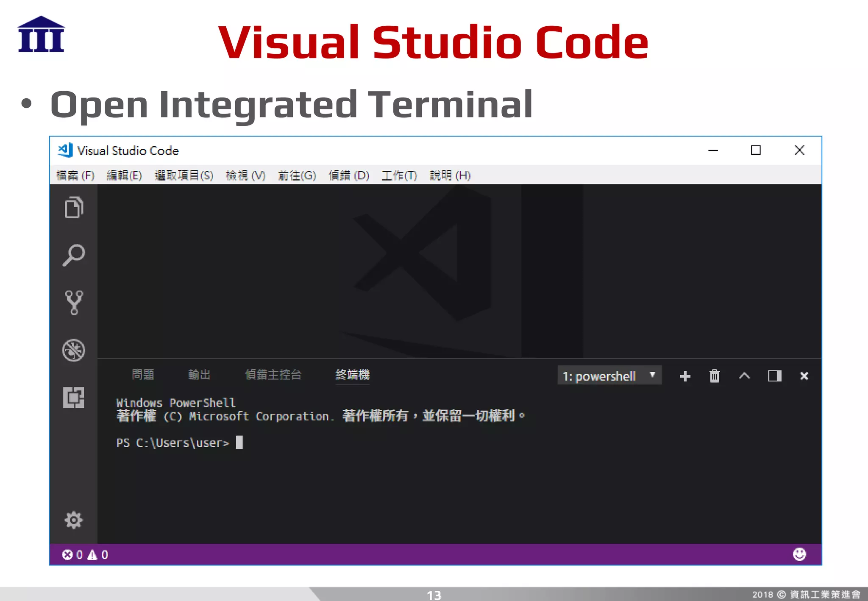Open the Search sidebar icon
This screenshot has height=601, width=868.
[74, 255]
